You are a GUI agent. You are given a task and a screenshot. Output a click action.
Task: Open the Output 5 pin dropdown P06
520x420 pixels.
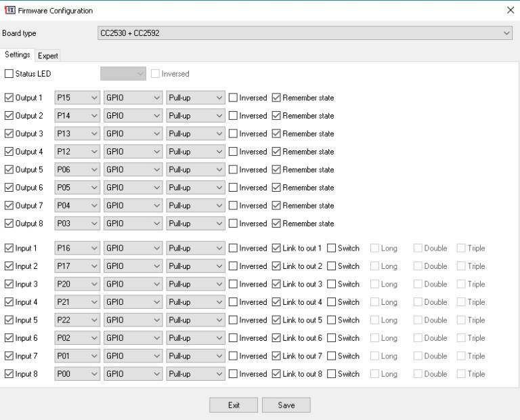click(x=77, y=169)
